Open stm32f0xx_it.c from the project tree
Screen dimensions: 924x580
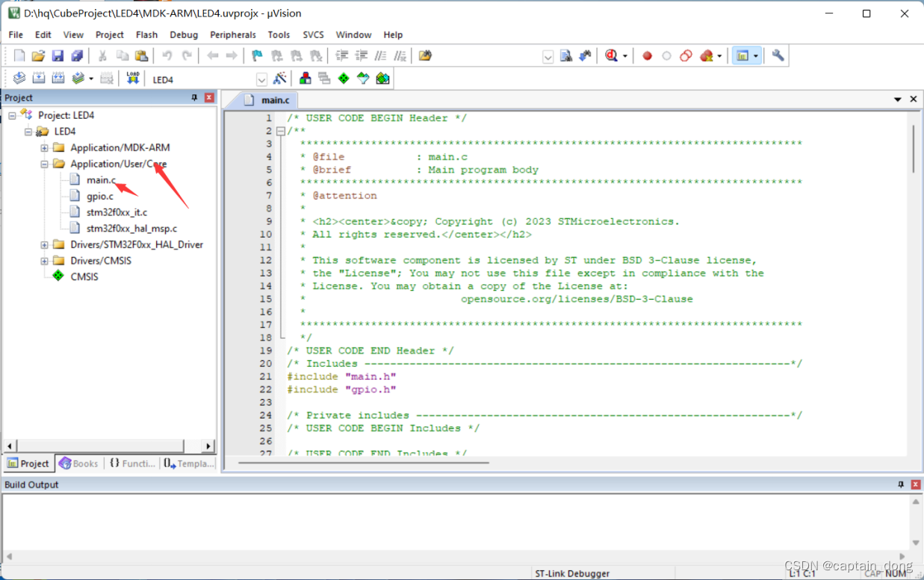tap(117, 212)
